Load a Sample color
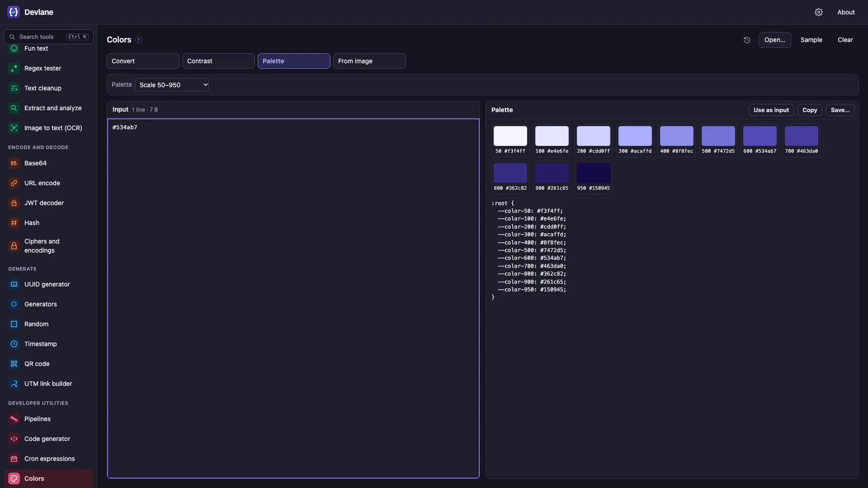 [811, 40]
